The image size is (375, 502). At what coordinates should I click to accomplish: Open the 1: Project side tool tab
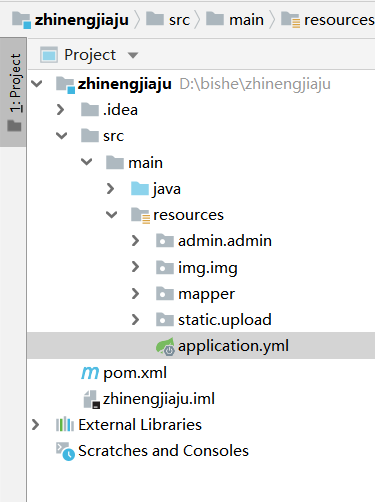14,92
